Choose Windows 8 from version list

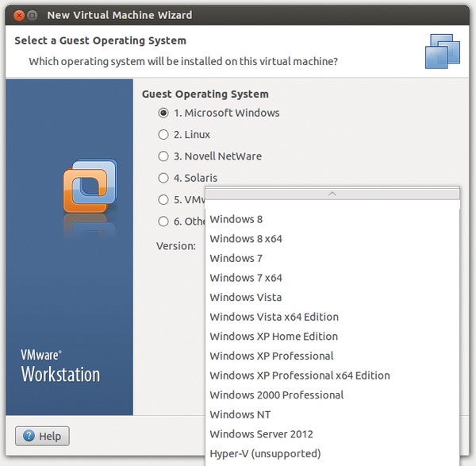coord(332,219)
